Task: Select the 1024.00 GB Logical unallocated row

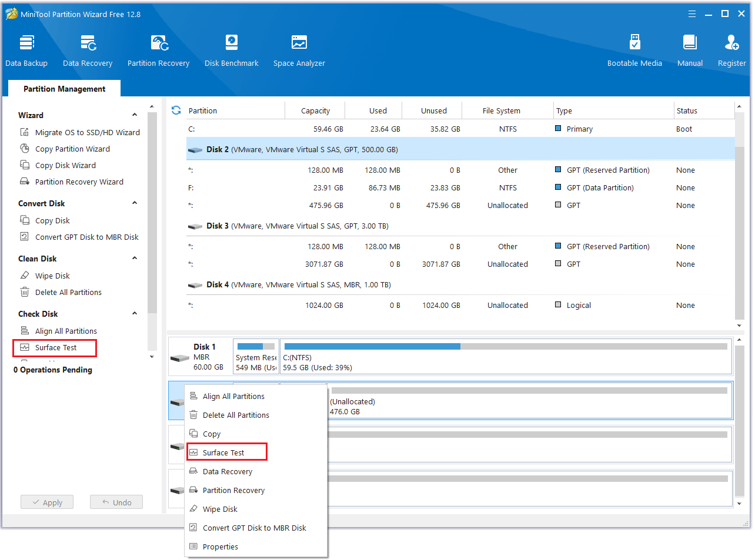Action: (x=460, y=305)
